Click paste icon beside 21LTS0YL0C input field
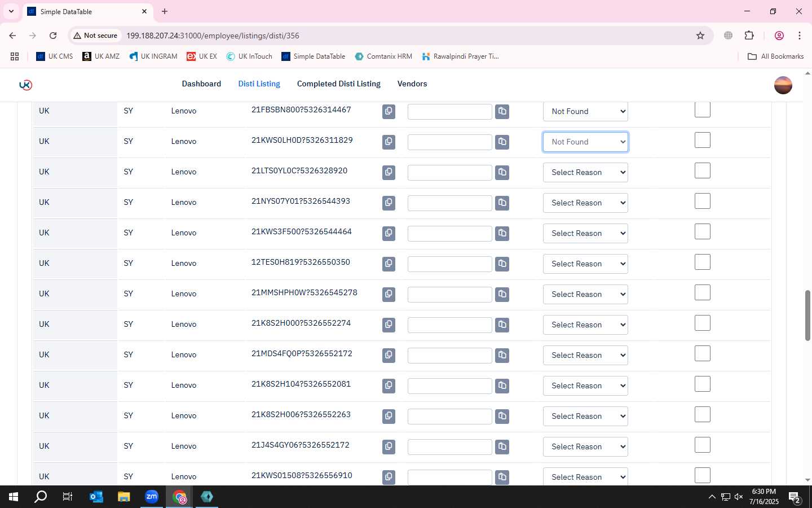812x508 pixels. pos(502,172)
